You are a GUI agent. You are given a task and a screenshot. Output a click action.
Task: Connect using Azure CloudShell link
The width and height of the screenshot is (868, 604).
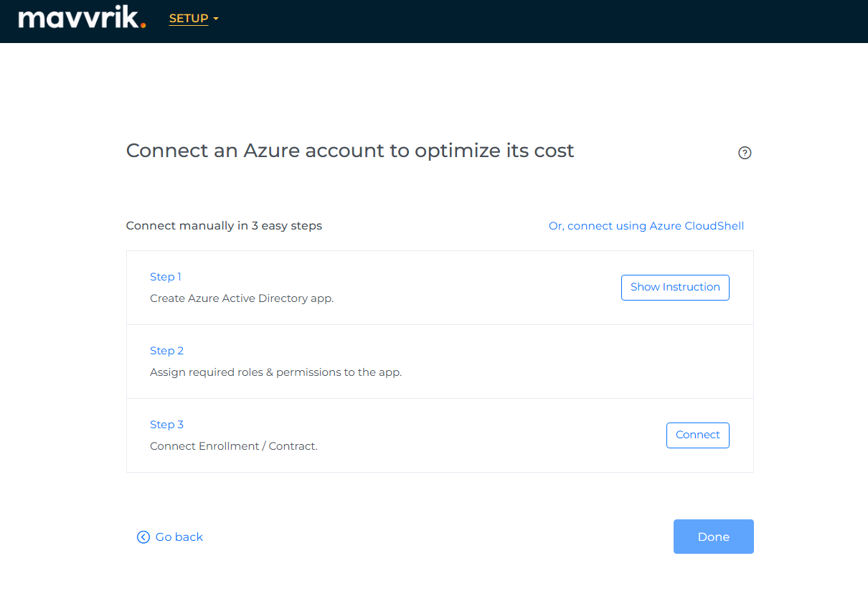[646, 226]
